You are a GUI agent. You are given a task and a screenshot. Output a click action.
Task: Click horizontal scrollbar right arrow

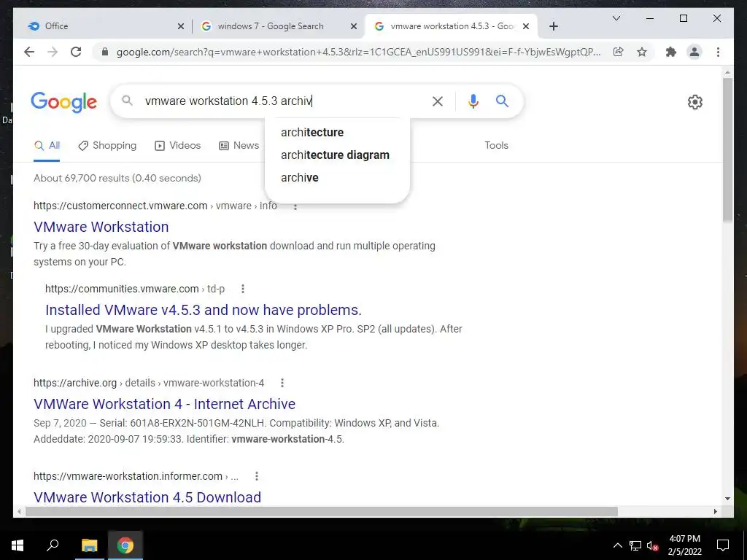(716, 511)
